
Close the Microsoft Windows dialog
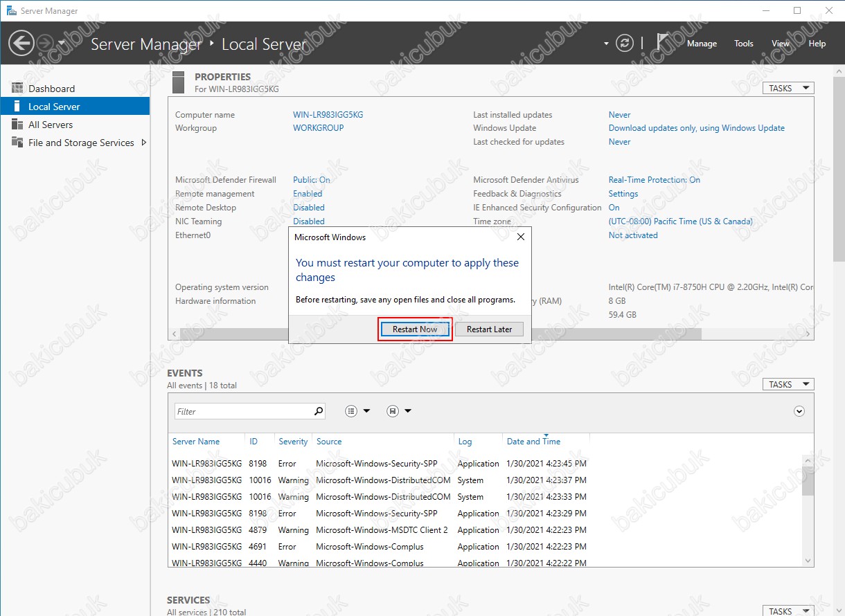(x=521, y=237)
